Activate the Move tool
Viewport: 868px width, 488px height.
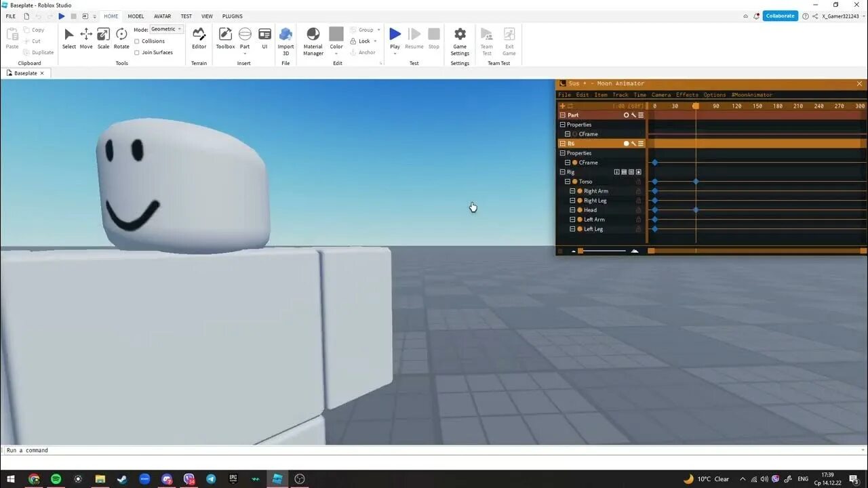click(86, 38)
